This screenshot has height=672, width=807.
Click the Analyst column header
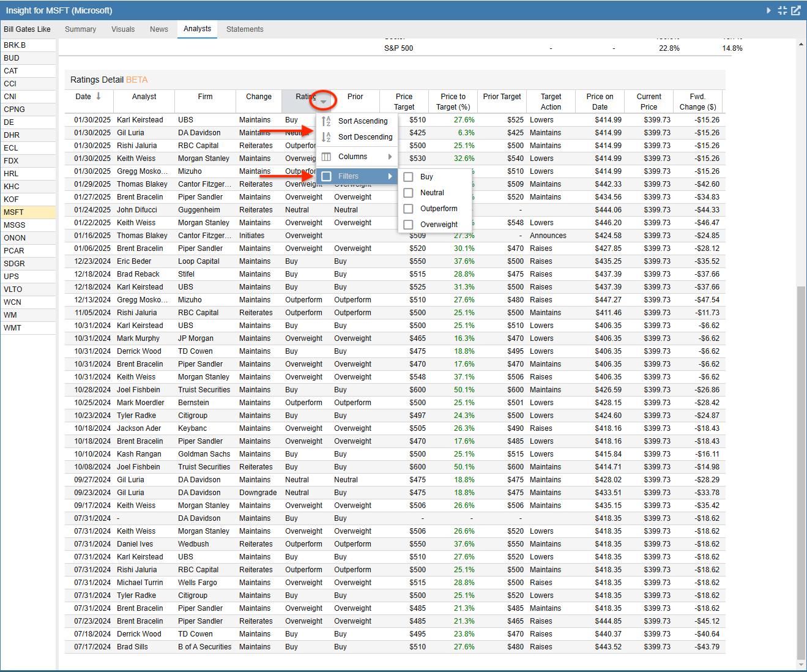click(144, 101)
